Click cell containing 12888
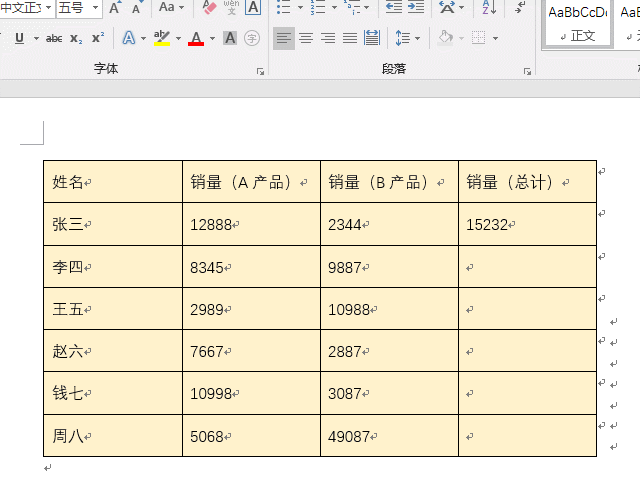Screen dimensions: 640x480 (x=251, y=224)
